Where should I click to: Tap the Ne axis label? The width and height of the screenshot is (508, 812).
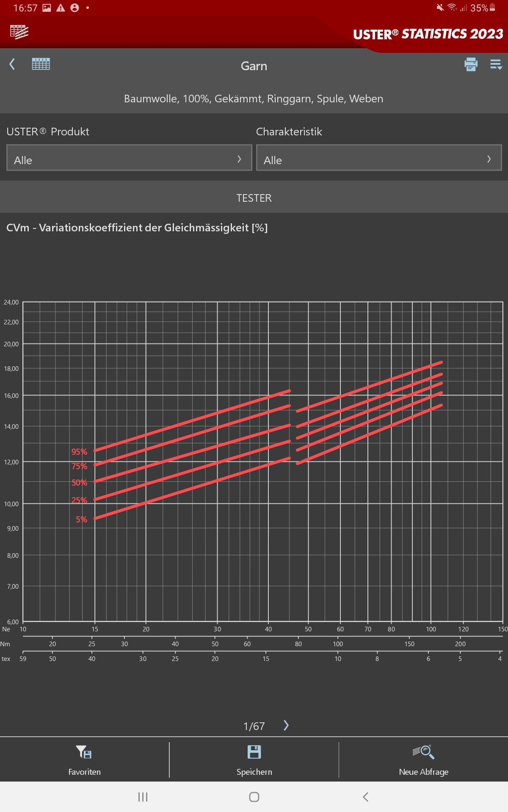click(x=6, y=629)
